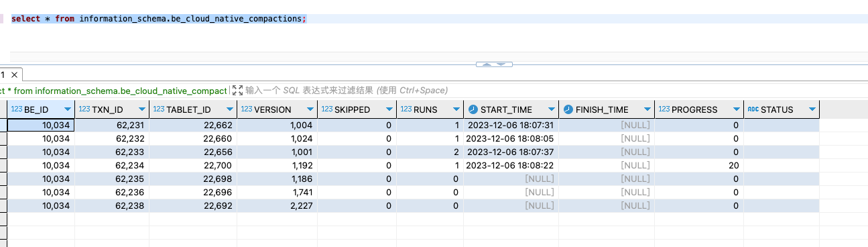Image resolution: width=868 pixels, height=247 pixels.
Task: Select TABLET_ID cell 22,660
Action: (192, 138)
